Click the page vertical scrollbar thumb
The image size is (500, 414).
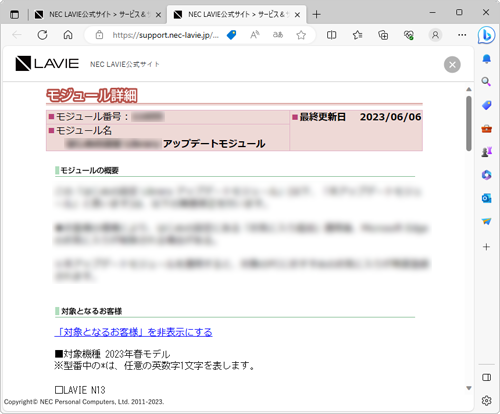tap(469, 123)
